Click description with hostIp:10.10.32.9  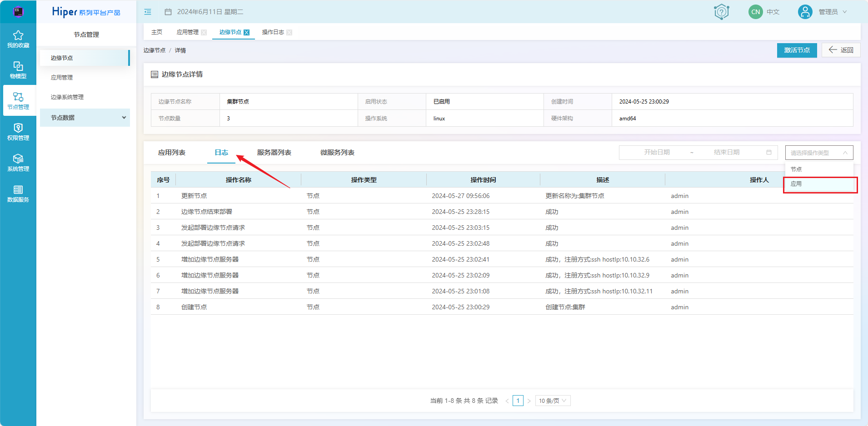point(597,275)
